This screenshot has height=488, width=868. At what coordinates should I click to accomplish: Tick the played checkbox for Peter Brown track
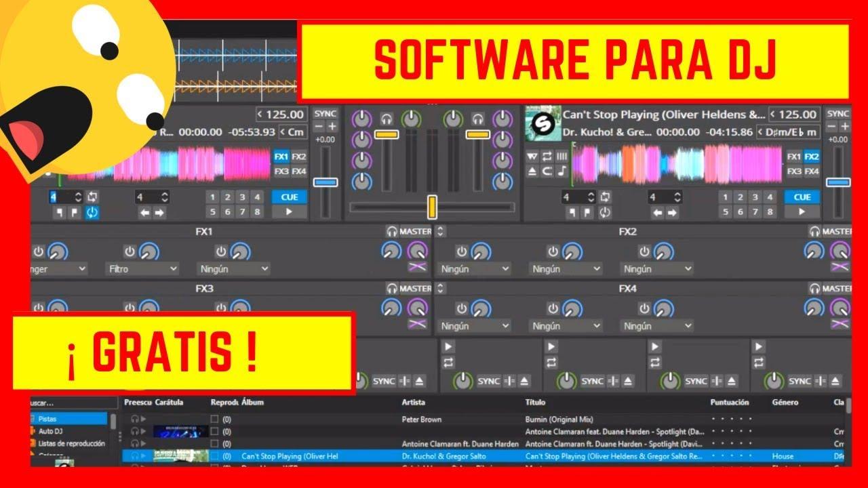214,420
